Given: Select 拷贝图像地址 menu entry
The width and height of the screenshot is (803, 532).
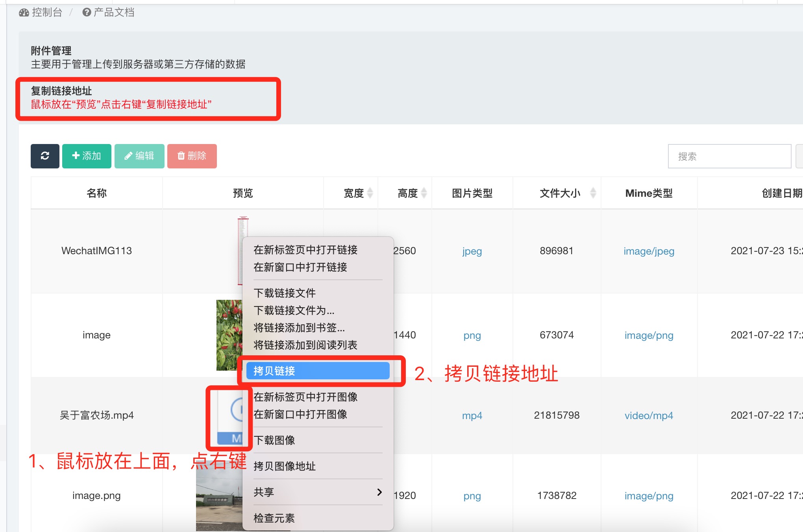Looking at the screenshot, I should pyautogui.click(x=285, y=466).
